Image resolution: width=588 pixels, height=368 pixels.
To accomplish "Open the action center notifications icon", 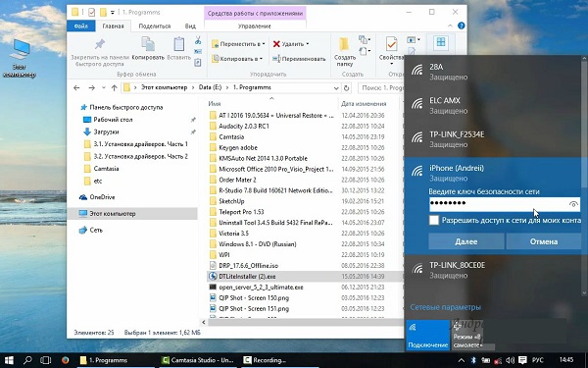I will coord(522,360).
